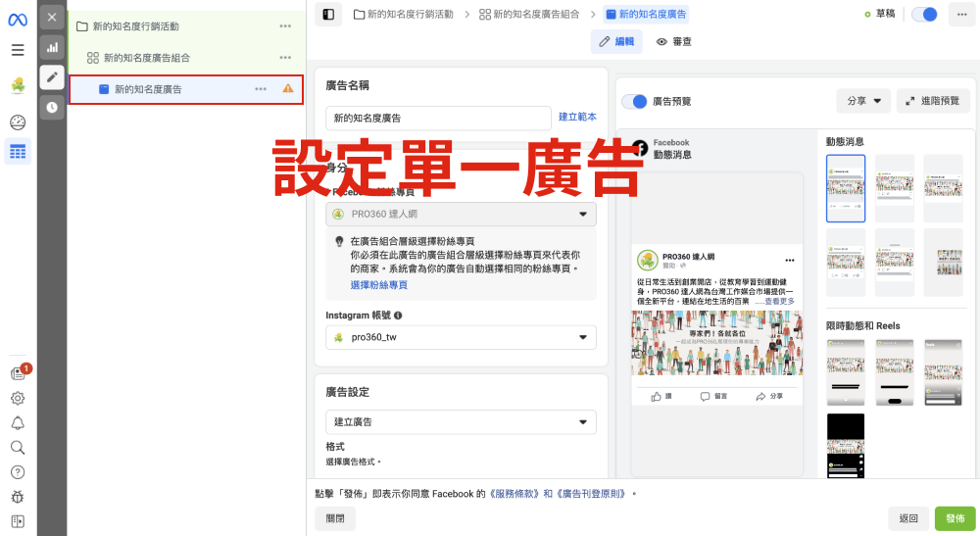Toggle the draft status switch at top right
Screen dimensions: 980x536
923,15
